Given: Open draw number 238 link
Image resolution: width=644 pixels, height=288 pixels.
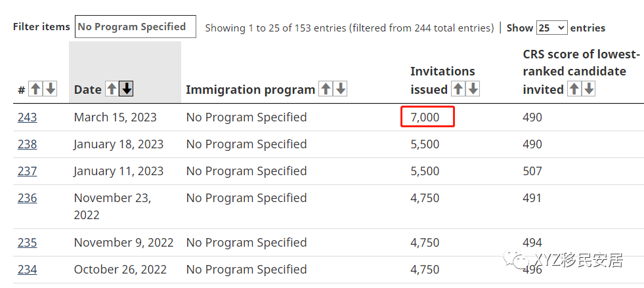Looking at the screenshot, I should point(27,144).
